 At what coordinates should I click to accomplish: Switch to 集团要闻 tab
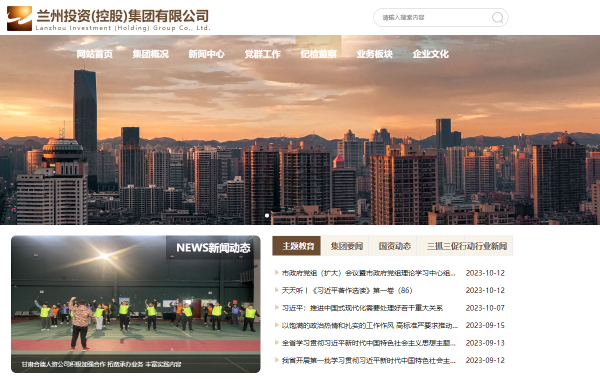click(347, 246)
